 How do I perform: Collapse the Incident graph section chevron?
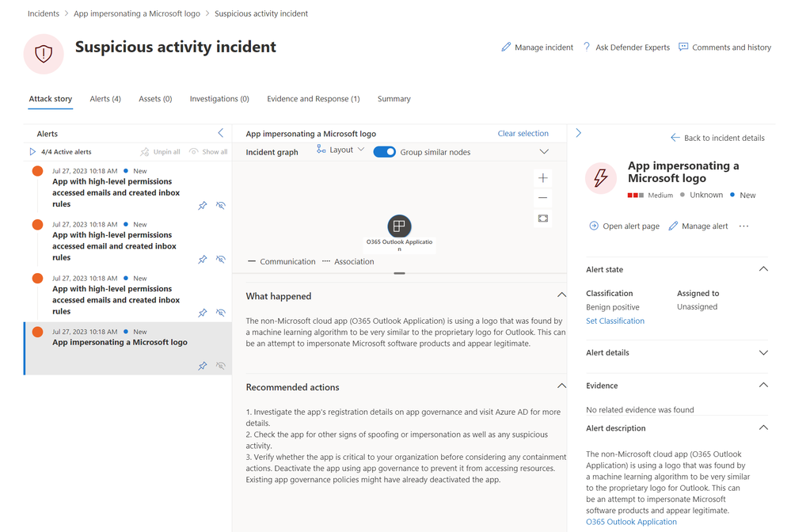[544, 152]
